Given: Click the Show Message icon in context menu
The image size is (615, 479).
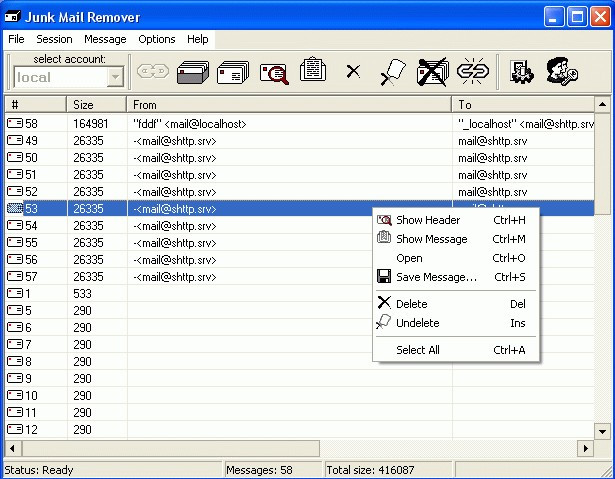Looking at the screenshot, I should click(384, 237).
